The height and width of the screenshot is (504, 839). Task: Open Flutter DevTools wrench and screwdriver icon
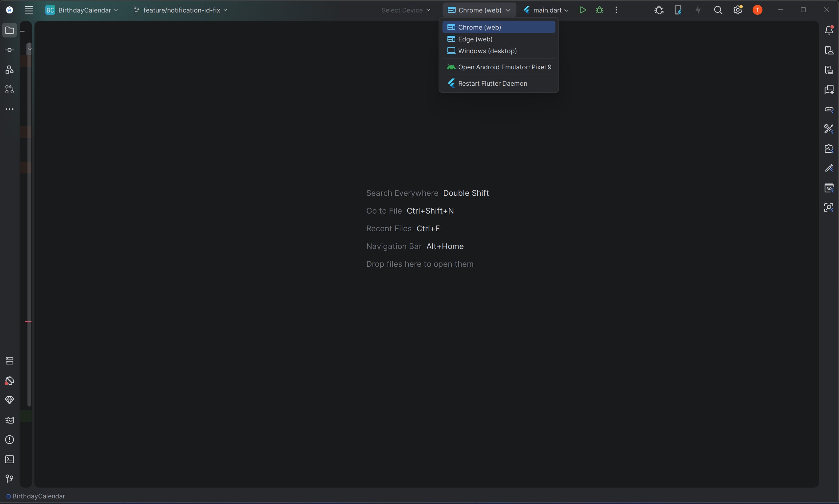[829, 129]
